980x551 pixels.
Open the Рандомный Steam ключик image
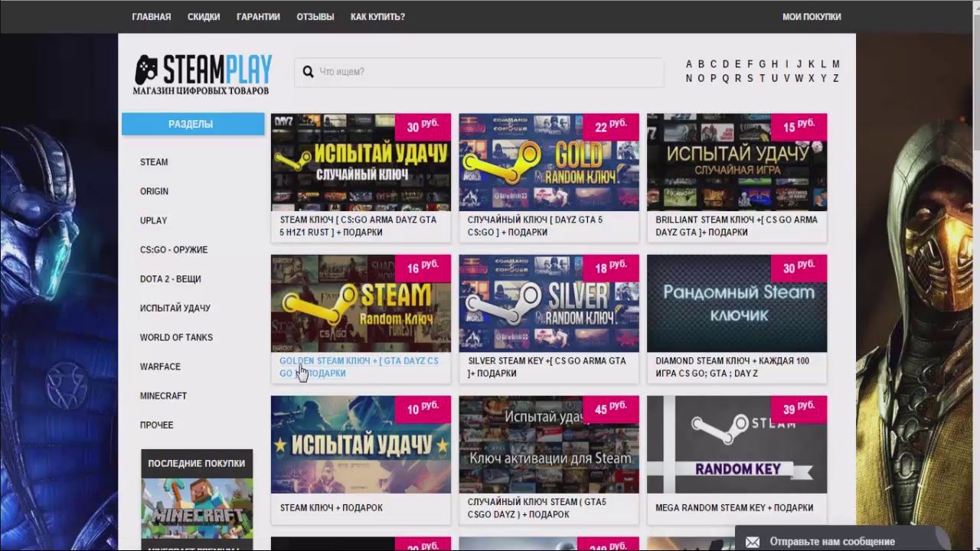tap(737, 304)
